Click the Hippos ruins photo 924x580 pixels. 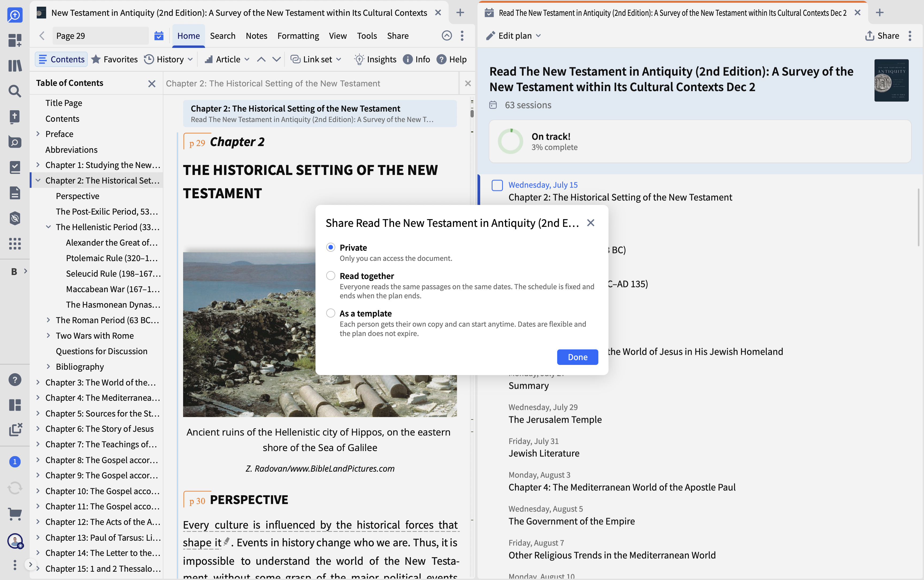(319, 334)
